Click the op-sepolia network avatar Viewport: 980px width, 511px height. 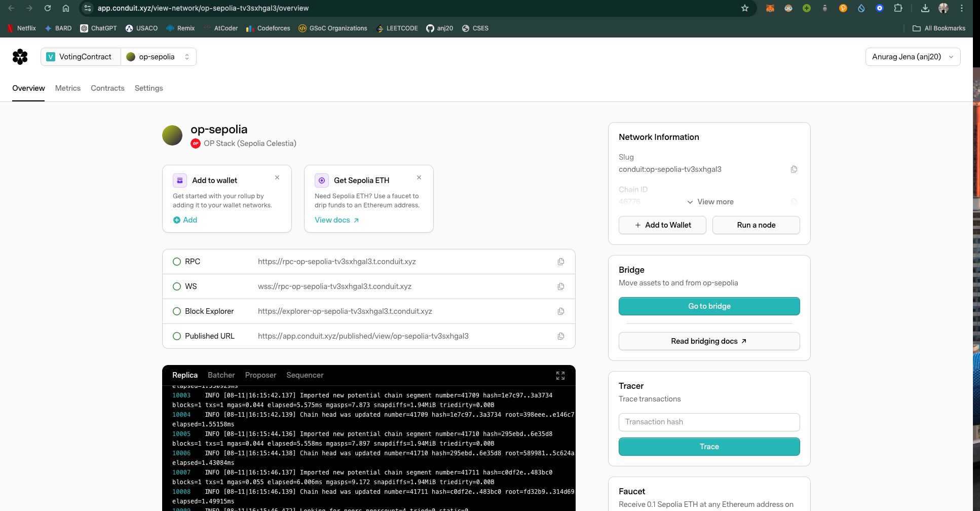[172, 135]
